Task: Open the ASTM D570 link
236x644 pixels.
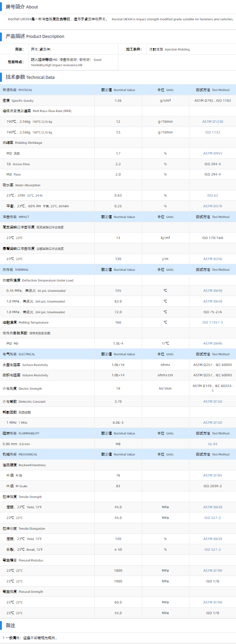Action: (212, 206)
